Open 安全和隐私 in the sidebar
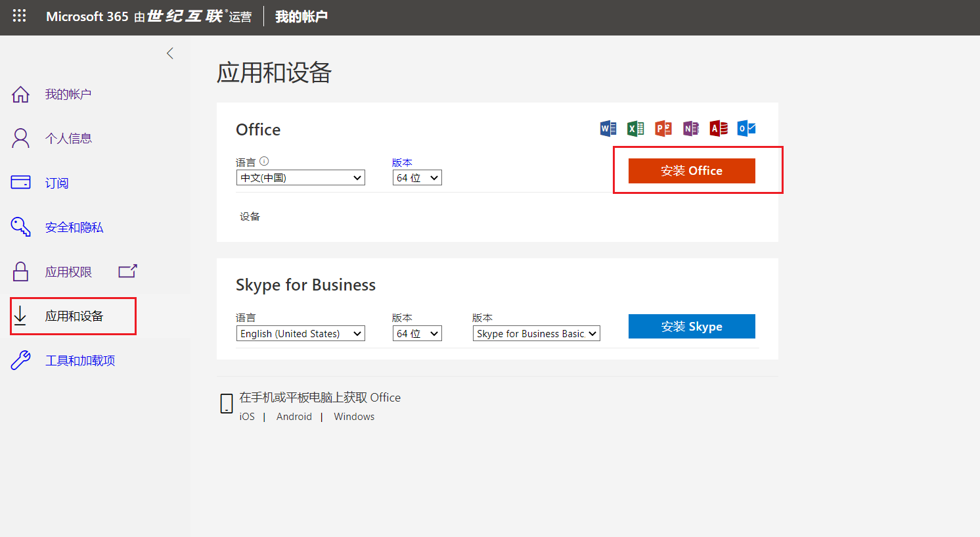The width and height of the screenshot is (980, 537). (x=74, y=227)
